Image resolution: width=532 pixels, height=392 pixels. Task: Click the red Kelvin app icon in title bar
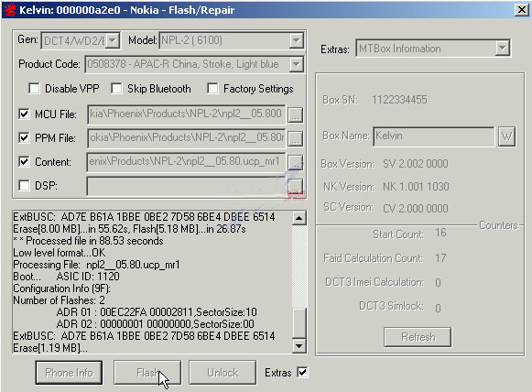[9, 10]
